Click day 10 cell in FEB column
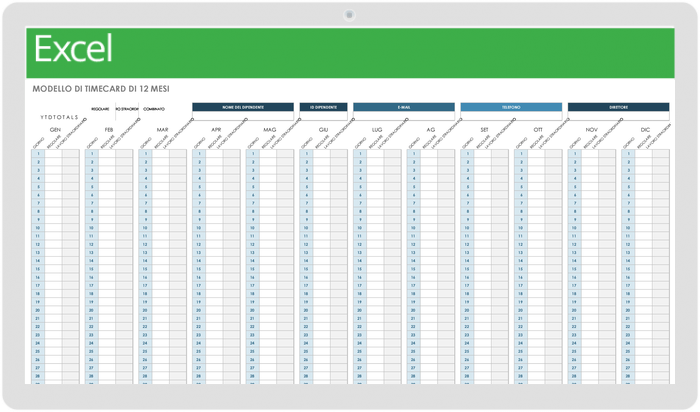Image resolution: width=700 pixels, height=412 pixels. pyautogui.click(x=92, y=228)
